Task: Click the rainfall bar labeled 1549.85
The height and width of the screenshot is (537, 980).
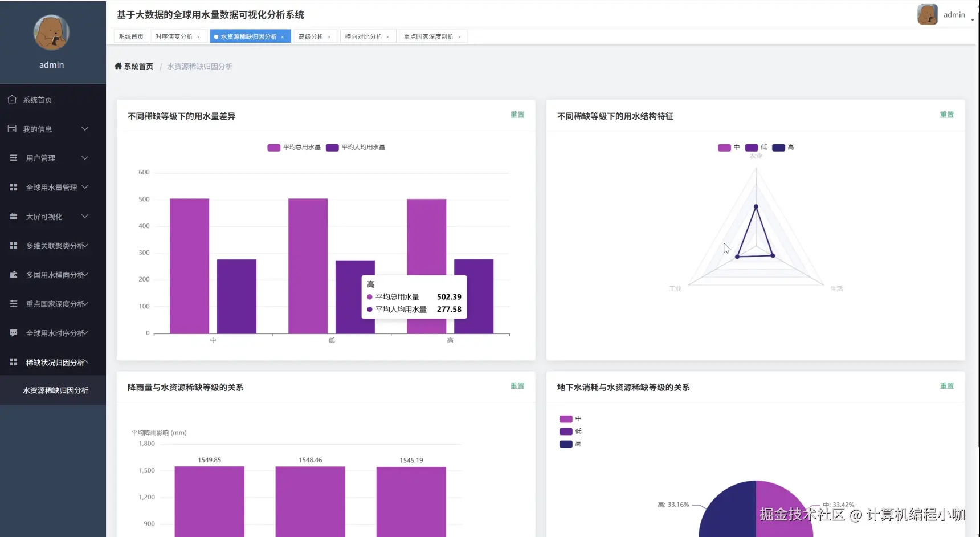Action: pos(209,502)
